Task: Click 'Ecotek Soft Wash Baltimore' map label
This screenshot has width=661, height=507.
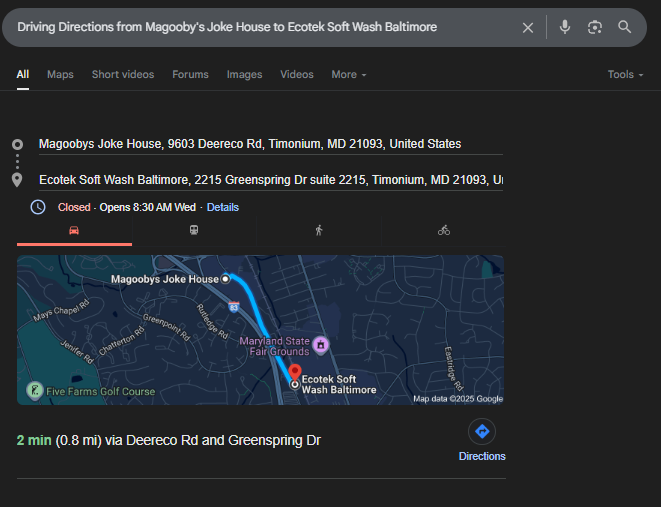Action: point(339,384)
